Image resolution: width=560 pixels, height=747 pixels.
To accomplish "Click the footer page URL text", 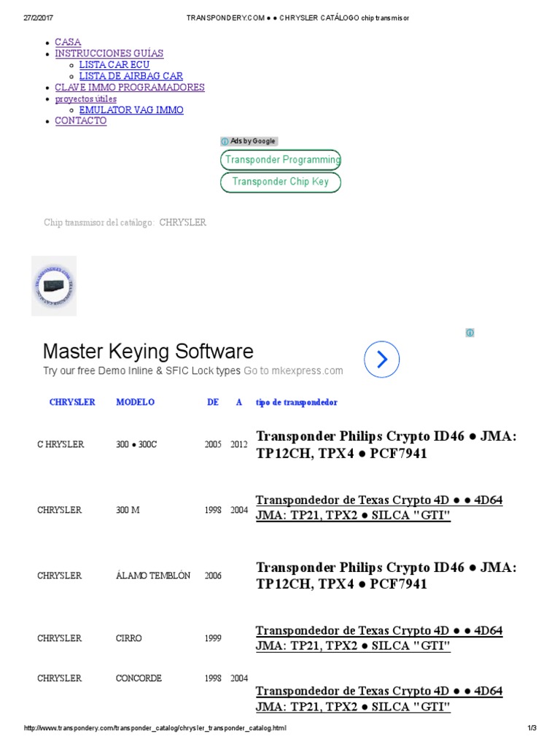I will point(155,728).
